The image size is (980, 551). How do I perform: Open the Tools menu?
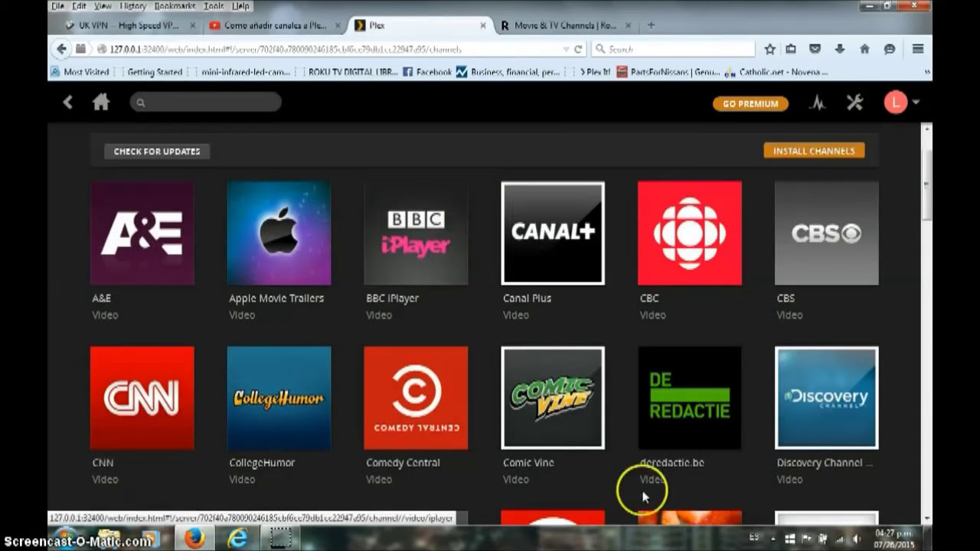(x=214, y=6)
